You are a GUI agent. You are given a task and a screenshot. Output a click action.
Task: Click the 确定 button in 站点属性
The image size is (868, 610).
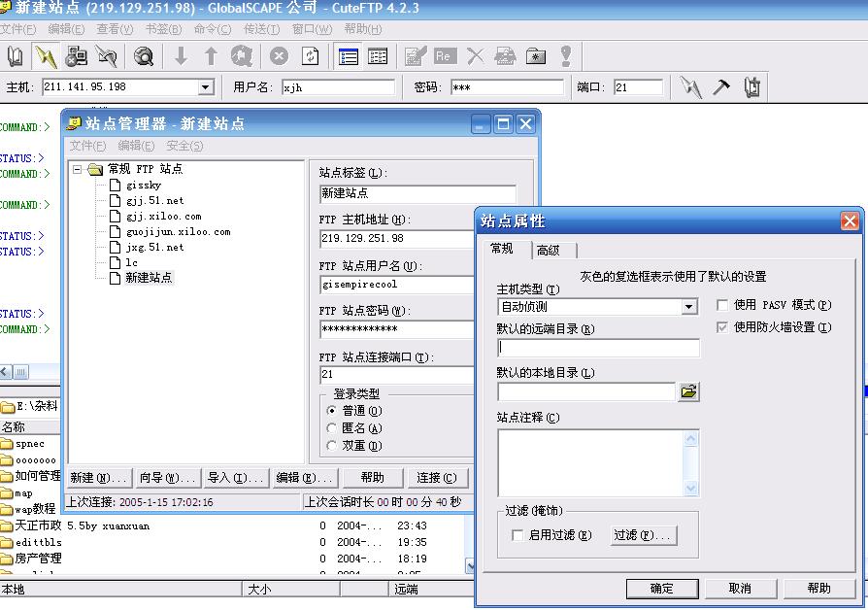661,589
